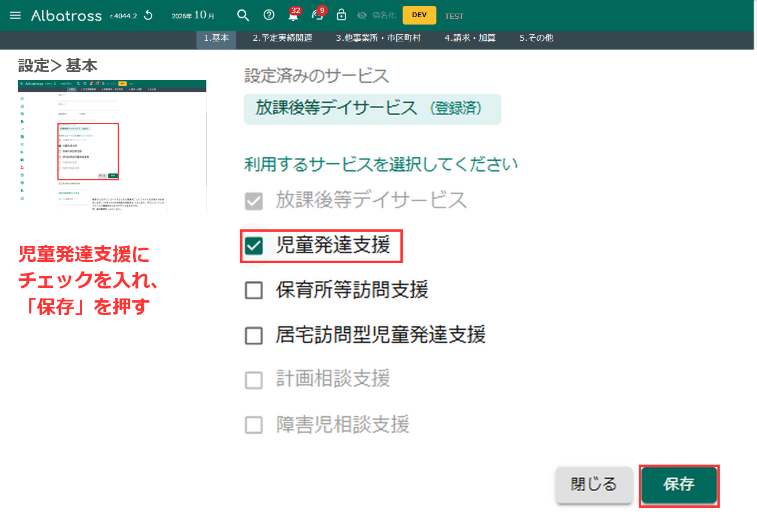Open the hamburger navigation menu
This screenshot has width=757, height=532.
(x=15, y=15)
